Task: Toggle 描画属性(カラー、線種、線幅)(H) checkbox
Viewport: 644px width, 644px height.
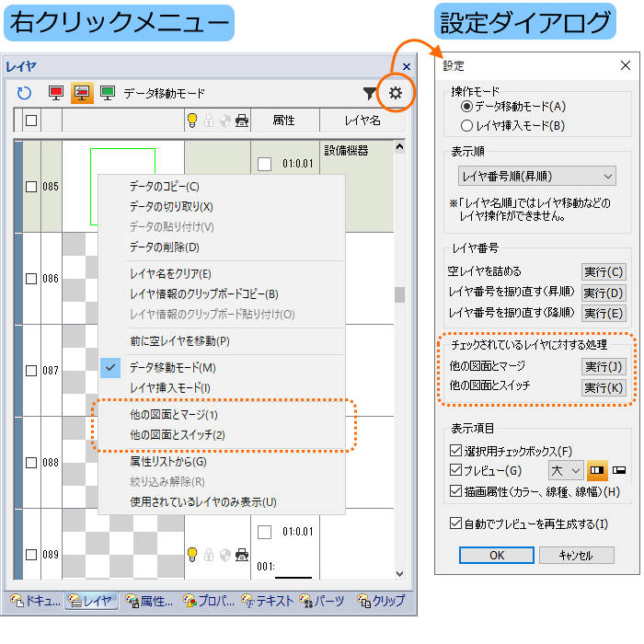Action: 455,491
